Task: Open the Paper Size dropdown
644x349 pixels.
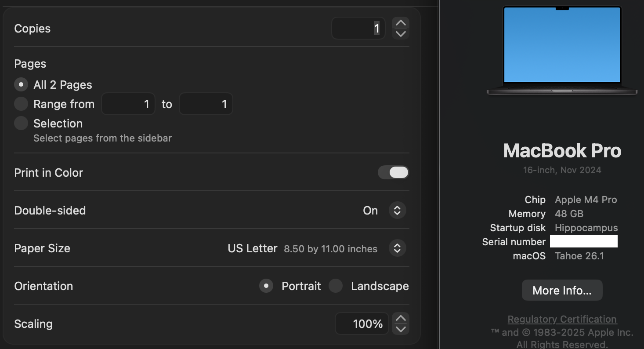Action: pyautogui.click(x=397, y=248)
